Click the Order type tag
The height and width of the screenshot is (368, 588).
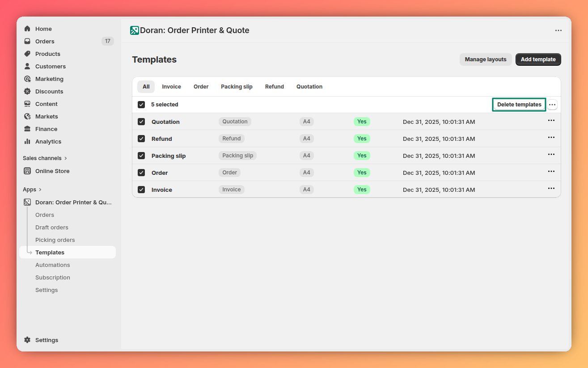[x=230, y=173]
